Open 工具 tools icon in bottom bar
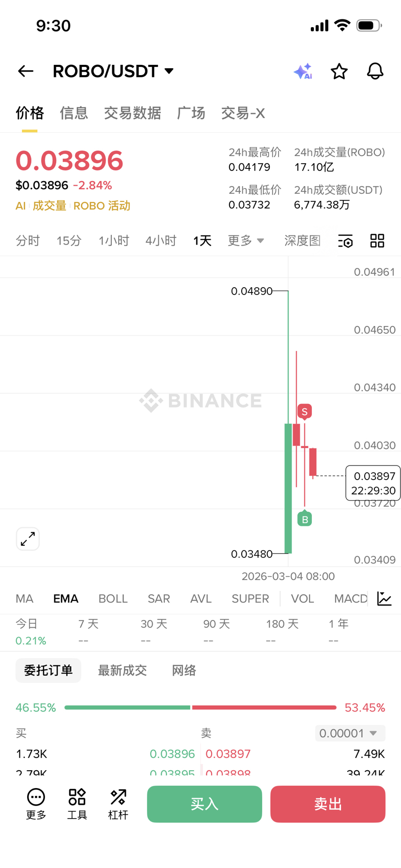Viewport: 401px width, 868px height. 77,804
